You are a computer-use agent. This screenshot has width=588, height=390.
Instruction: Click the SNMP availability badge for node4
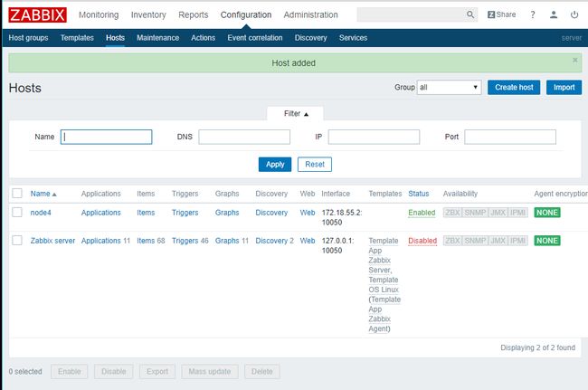pyautogui.click(x=475, y=213)
